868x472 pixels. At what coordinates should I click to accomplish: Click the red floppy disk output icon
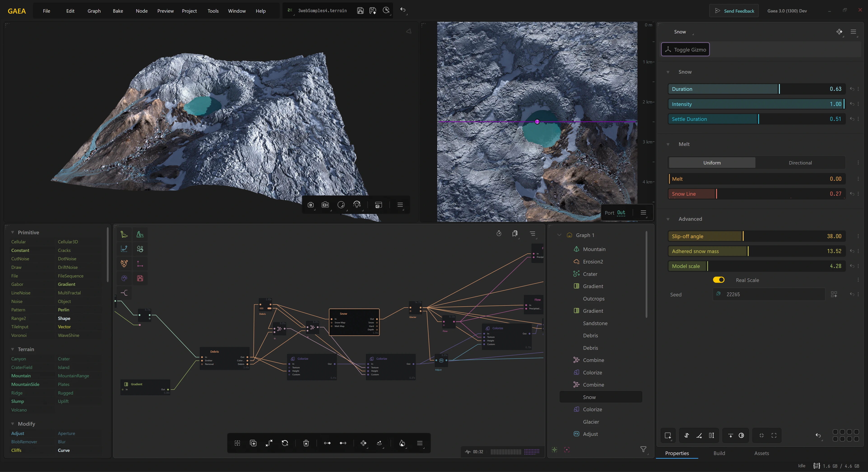140,278
